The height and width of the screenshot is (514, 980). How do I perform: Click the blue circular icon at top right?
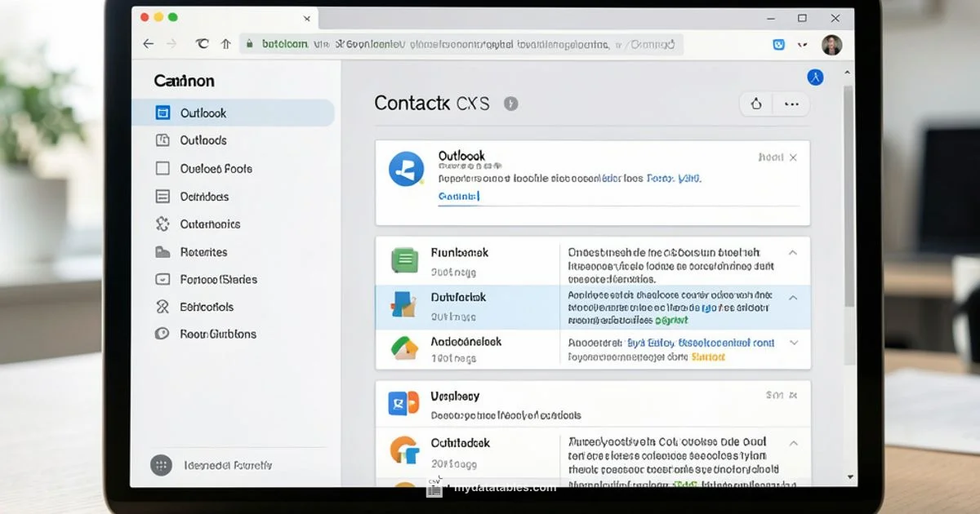[815, 76]
